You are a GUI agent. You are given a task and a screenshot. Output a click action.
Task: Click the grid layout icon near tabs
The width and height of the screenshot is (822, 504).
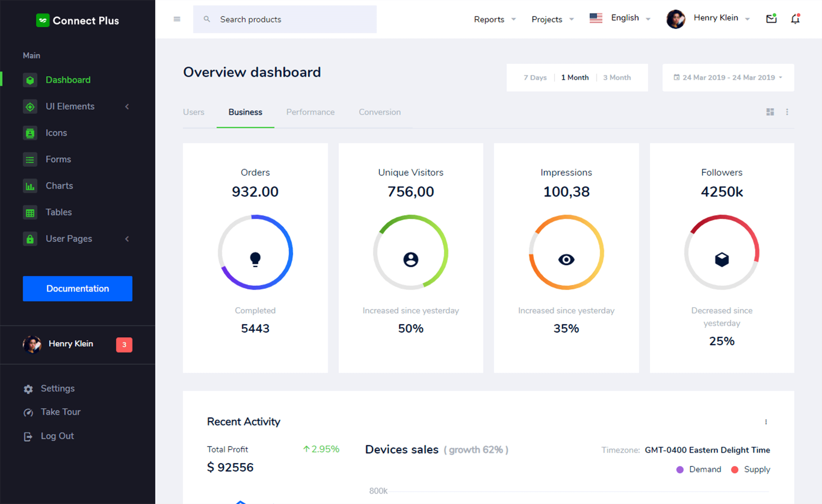click(x=770, y=112)
